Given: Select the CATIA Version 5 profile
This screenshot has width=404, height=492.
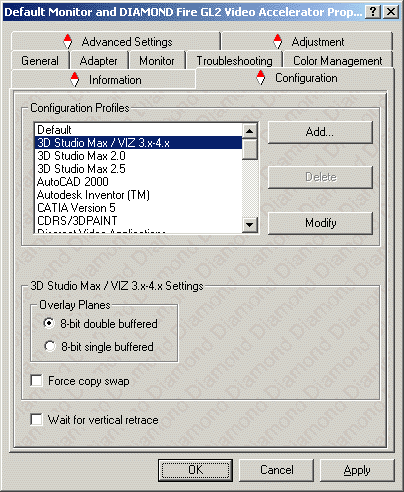Looking at the screenshot, I should (x=138, y=208).
